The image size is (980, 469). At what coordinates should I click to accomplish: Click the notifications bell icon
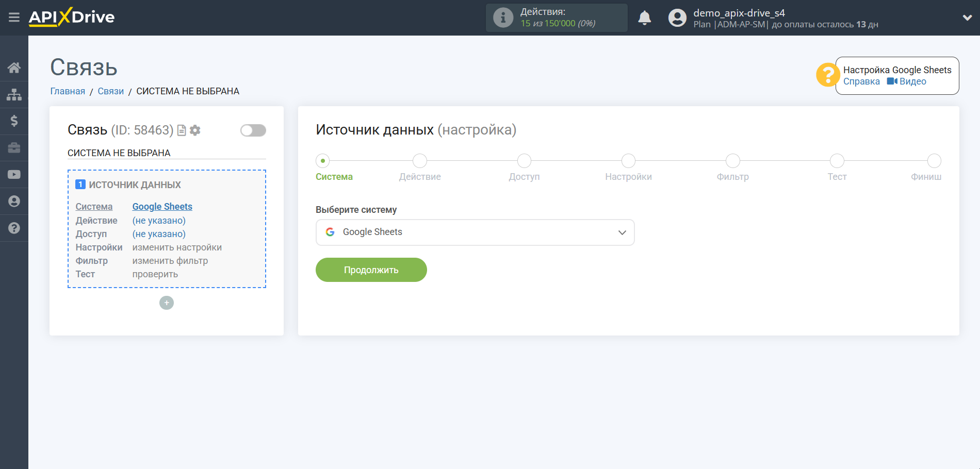[645, 17]
